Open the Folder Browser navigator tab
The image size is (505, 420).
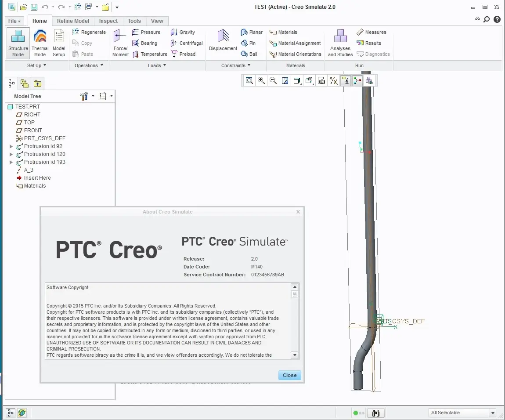25,83
